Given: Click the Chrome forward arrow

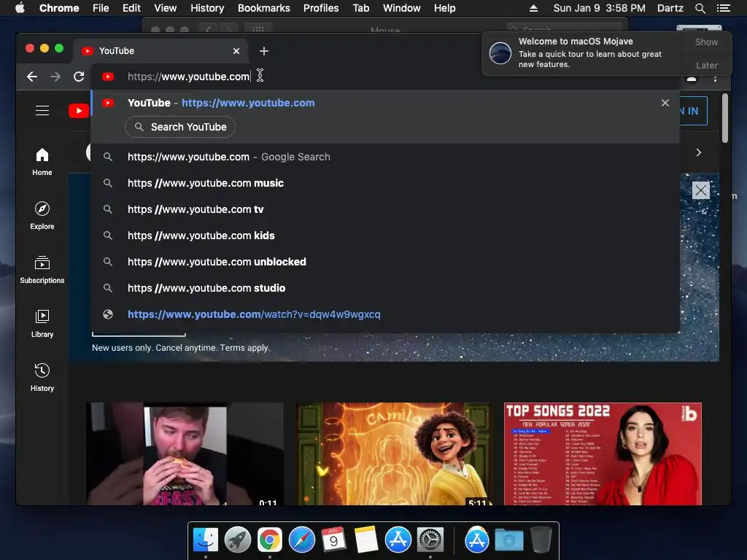Looking at the screenshot, I should pyautogui.click(x=55, y=77).
